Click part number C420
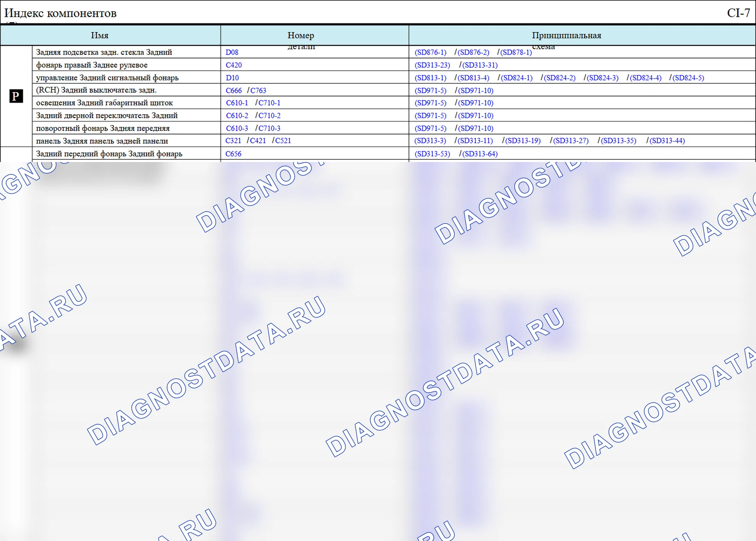Screen dimensions: 756x541 coord(234,65)
